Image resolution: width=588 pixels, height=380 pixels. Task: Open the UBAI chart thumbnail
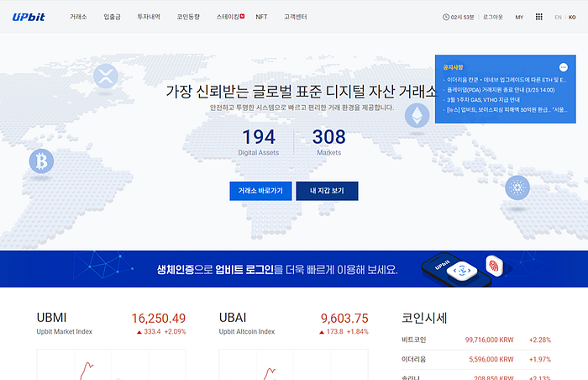[294, 365]
